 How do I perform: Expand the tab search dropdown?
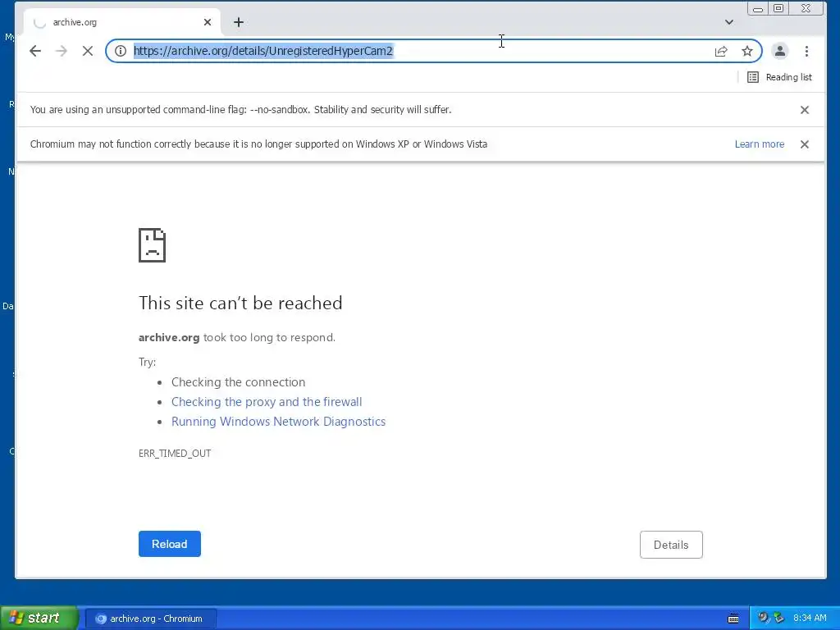(729, 22)
